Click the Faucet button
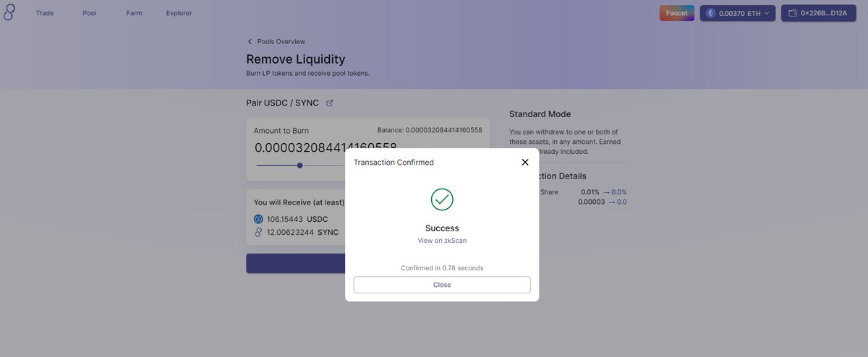The height and width of the screenshot is (357, 868). click(x=676, y=13)
